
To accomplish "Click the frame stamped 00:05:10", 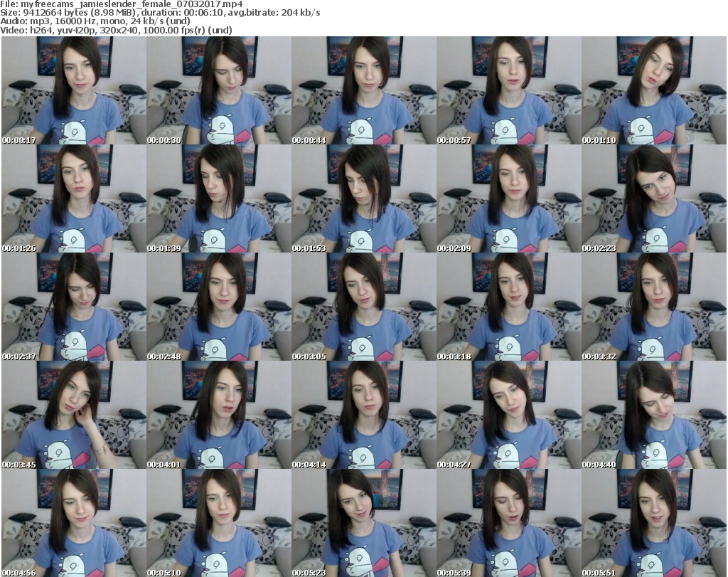I will click(x=219, y=523).
